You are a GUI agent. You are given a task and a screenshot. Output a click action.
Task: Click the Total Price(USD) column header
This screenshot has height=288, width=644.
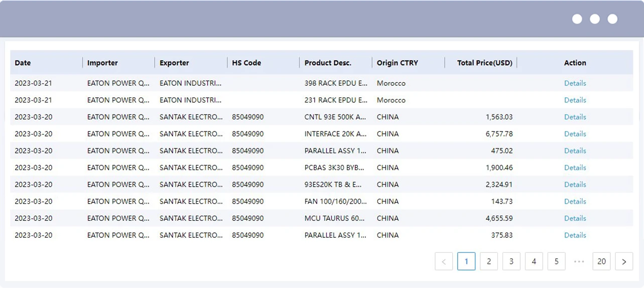pyautogui.click(x=485, y=63)
